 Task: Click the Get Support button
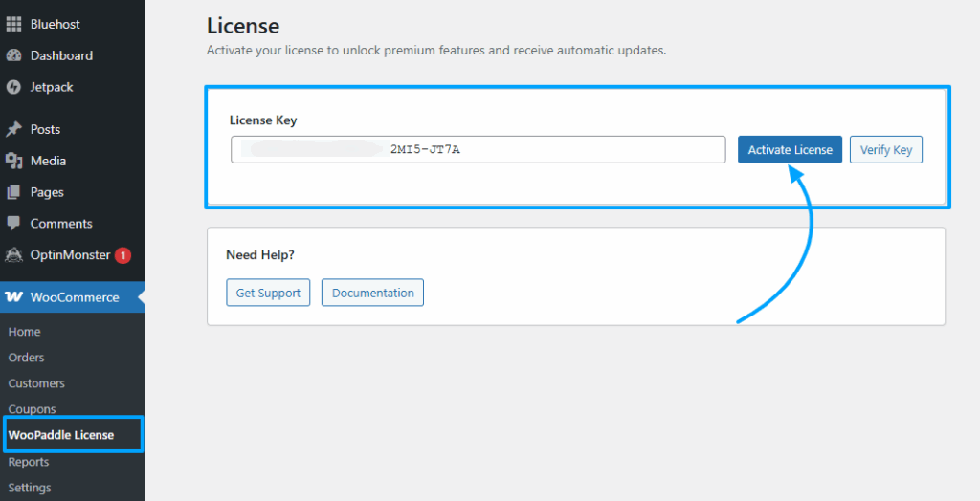(268, 293)
